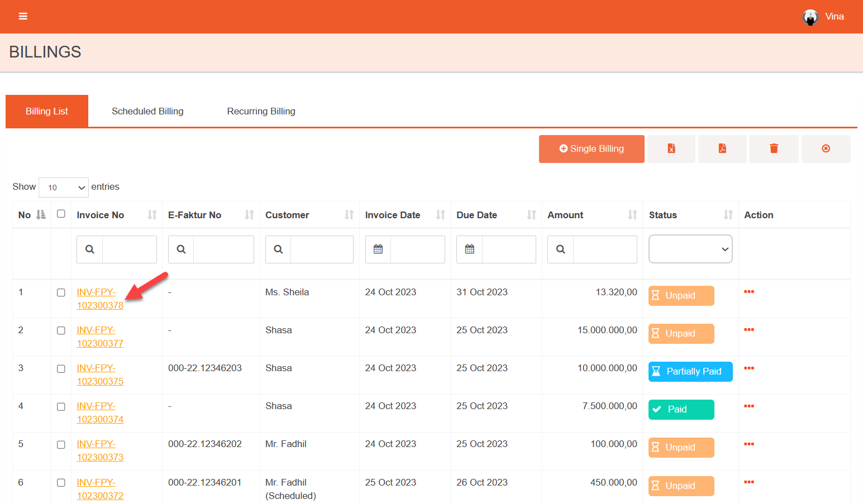Open action dots for Paid invoice row
Screen dimensions: 863x504
click(748, 406)
